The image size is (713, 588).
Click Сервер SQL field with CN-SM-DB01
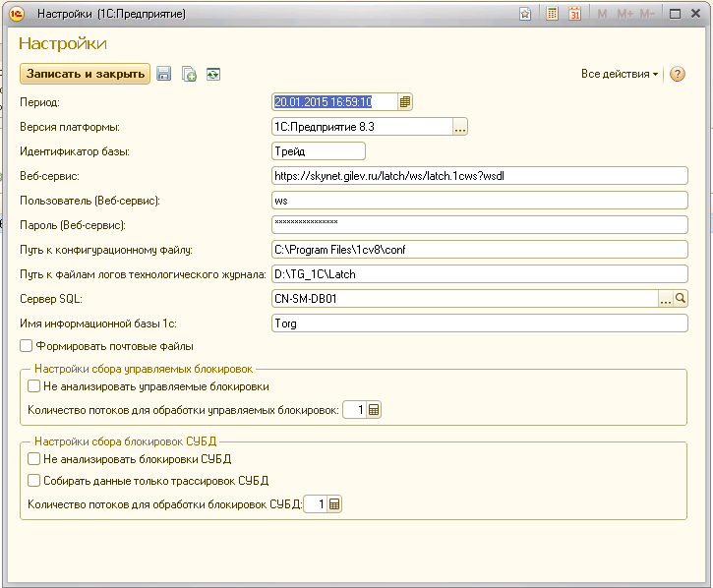[465, 299]
